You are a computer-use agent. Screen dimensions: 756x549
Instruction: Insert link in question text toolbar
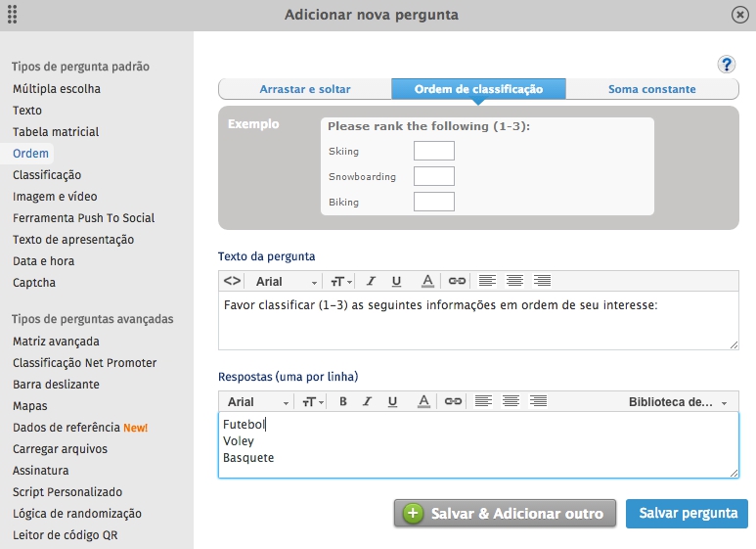457,281
